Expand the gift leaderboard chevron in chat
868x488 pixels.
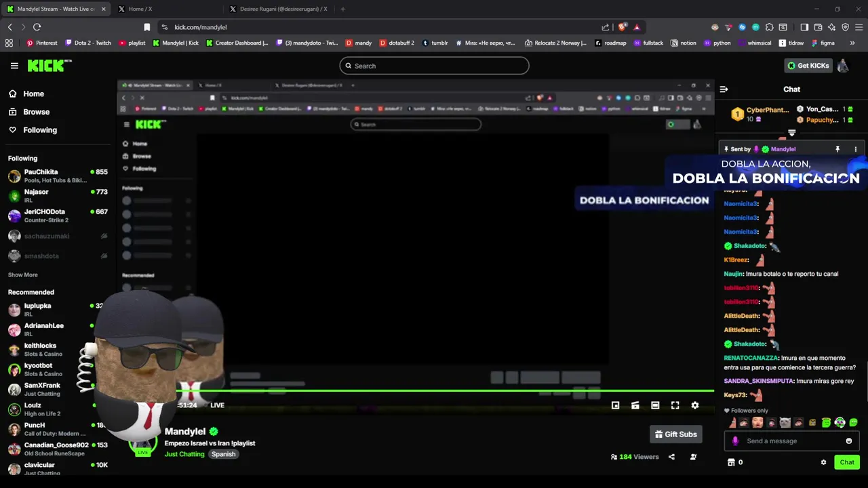[x=791, y=133]
